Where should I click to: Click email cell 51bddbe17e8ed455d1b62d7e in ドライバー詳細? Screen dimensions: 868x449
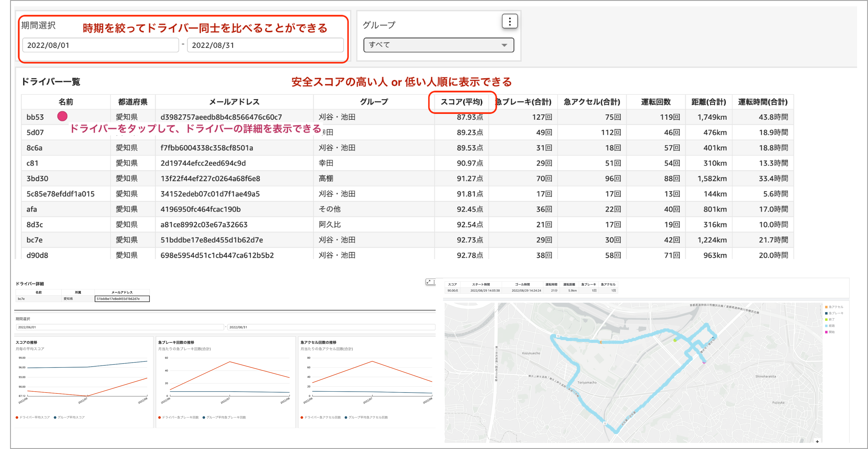click(x=122, y=299)
